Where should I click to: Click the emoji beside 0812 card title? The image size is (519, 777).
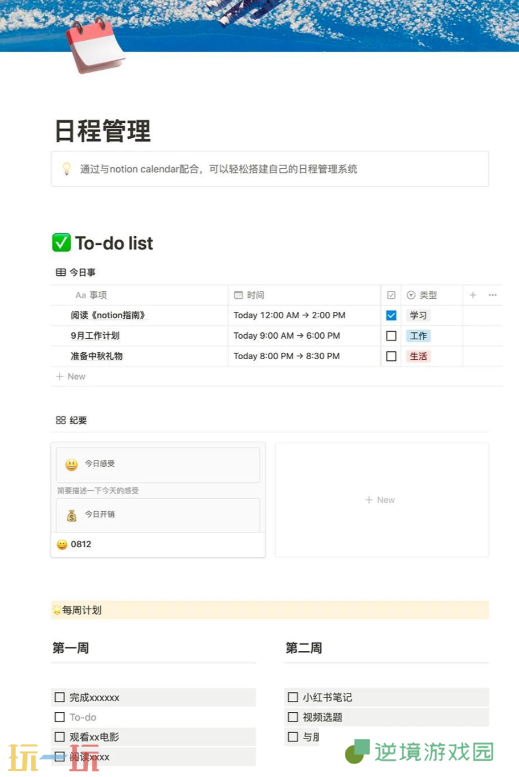point(61,545)
